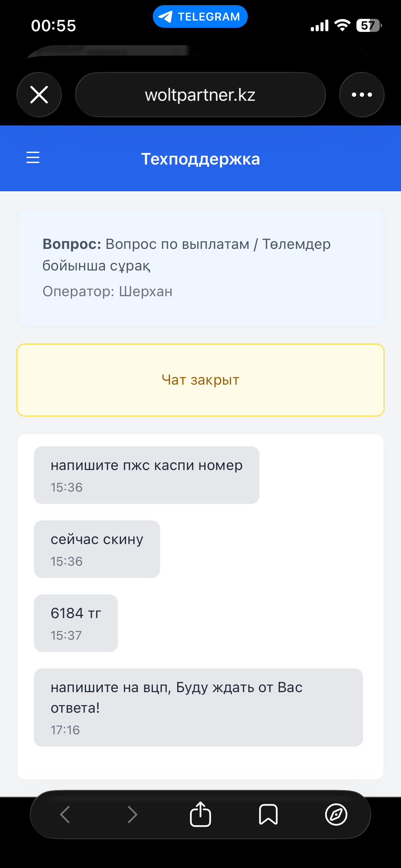Tap the battery indicator in status bar
Screen dimensions: 401x868
pos(369,25)
